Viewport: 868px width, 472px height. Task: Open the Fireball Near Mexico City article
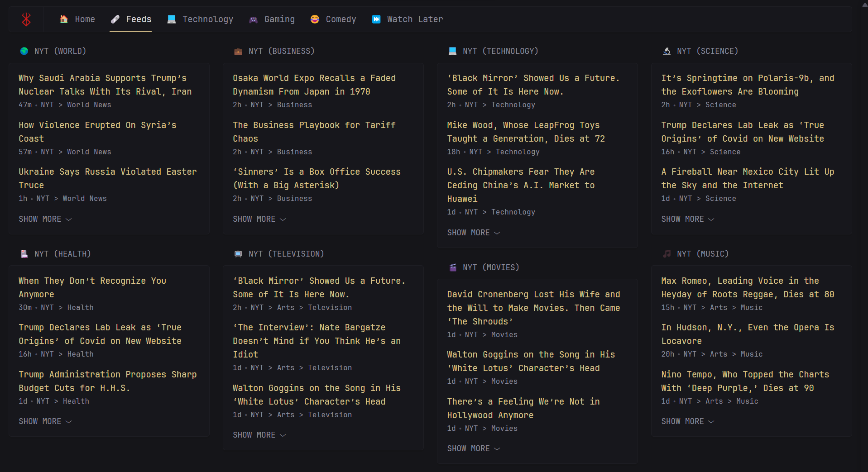pos(748,178)
